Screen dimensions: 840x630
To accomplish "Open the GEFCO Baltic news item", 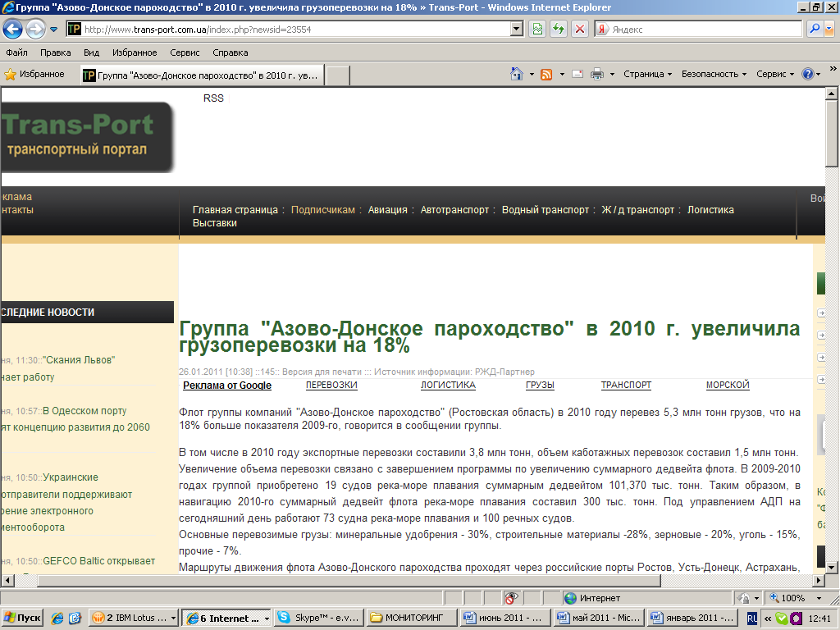I will [x=98, y=561].
